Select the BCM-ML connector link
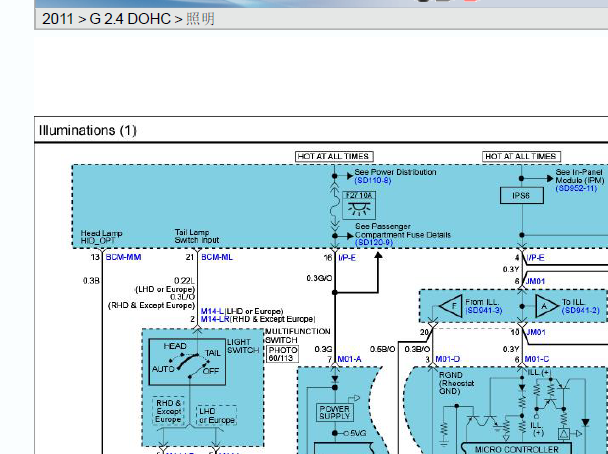608x454 pixels. point(217,257)
